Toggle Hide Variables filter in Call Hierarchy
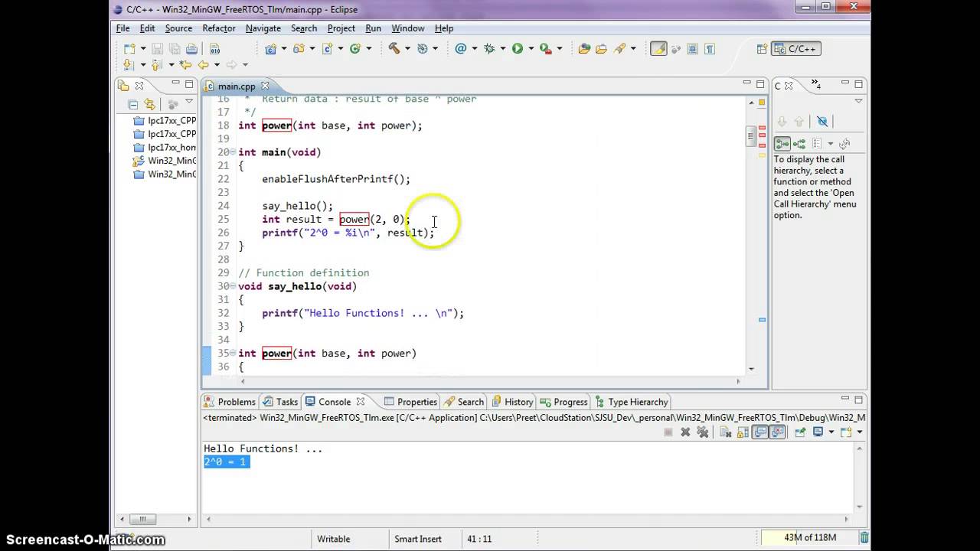This screenshot has width=980, height=551. [822, 121]
